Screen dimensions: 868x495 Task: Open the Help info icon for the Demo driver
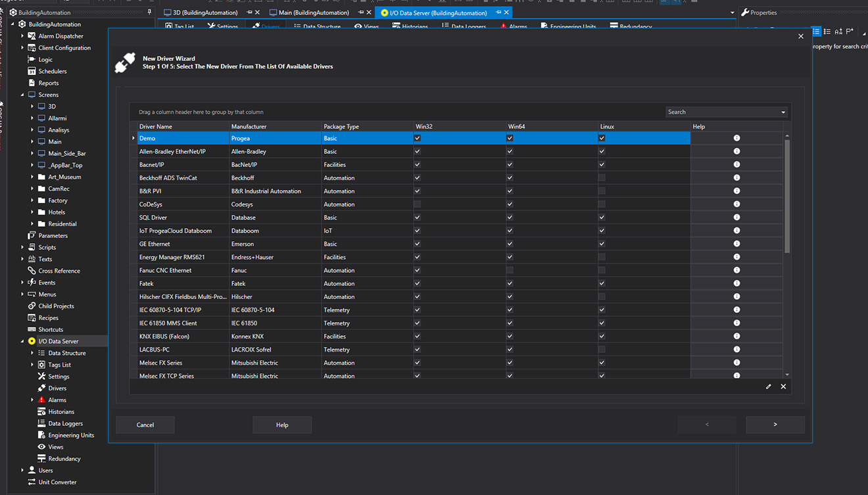coord(736,138)
